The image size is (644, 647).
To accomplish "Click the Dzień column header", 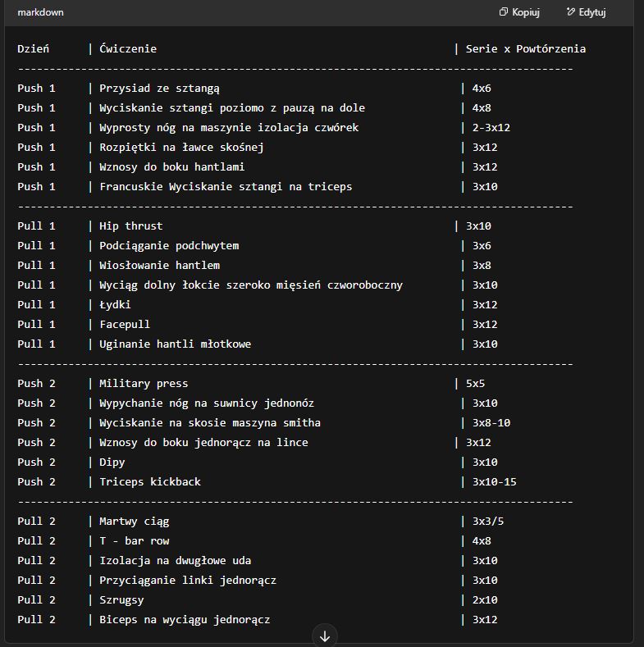I will click(33, 48).
